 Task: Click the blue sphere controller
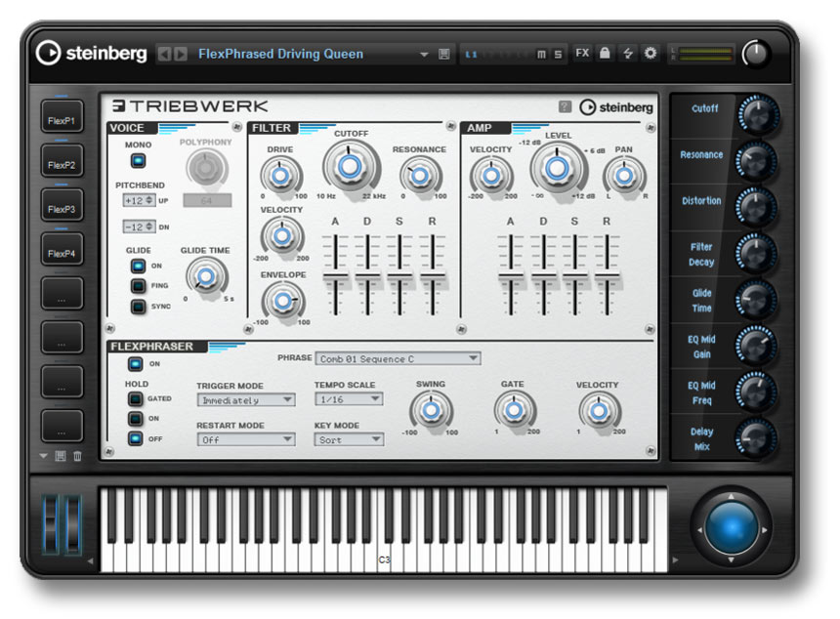[x=732, y=527]
